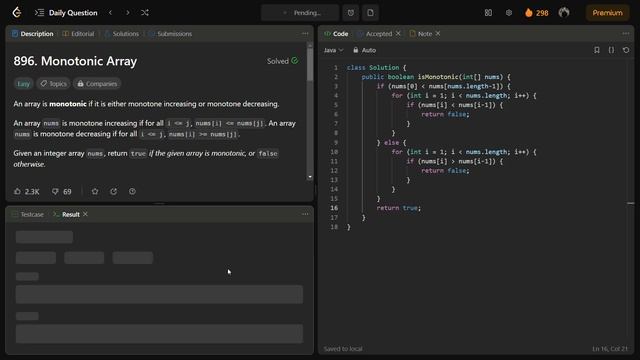Click the description panel scrollbar

point(310,65)
